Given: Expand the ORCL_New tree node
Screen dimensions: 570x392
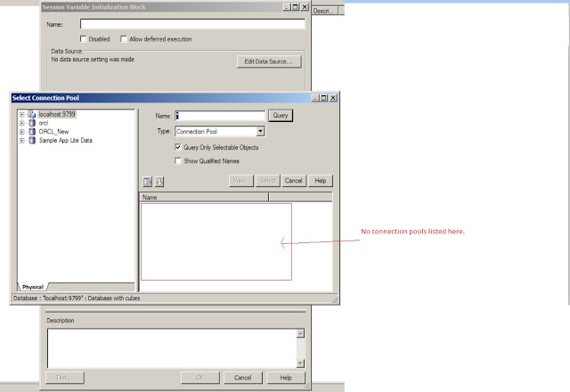Looking at the screenshot, I should [21, 132].
